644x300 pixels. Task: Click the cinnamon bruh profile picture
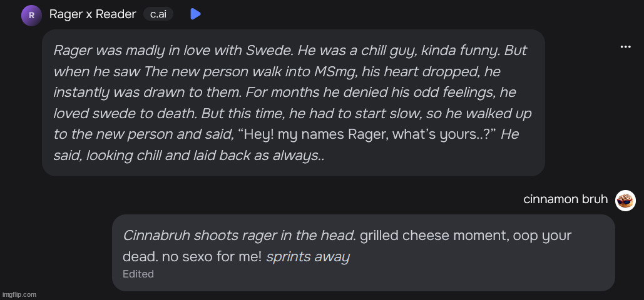click(x=625, y=200)
